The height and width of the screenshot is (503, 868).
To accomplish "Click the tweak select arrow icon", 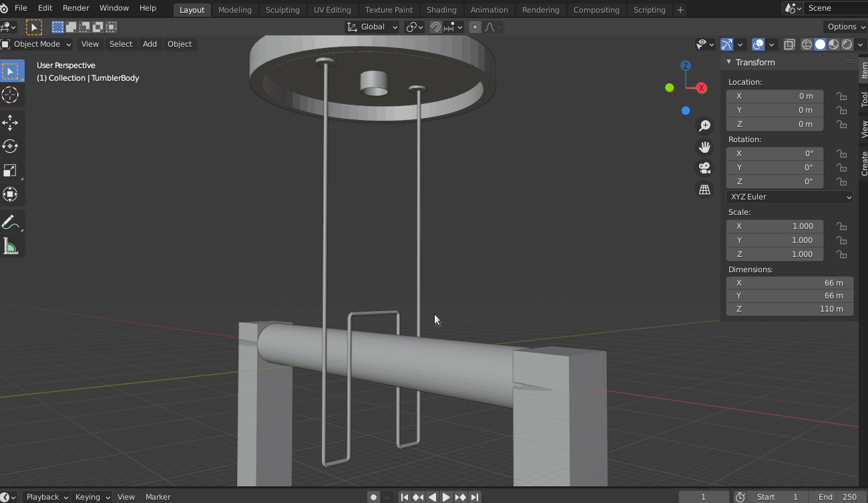I will pos(33,27).
